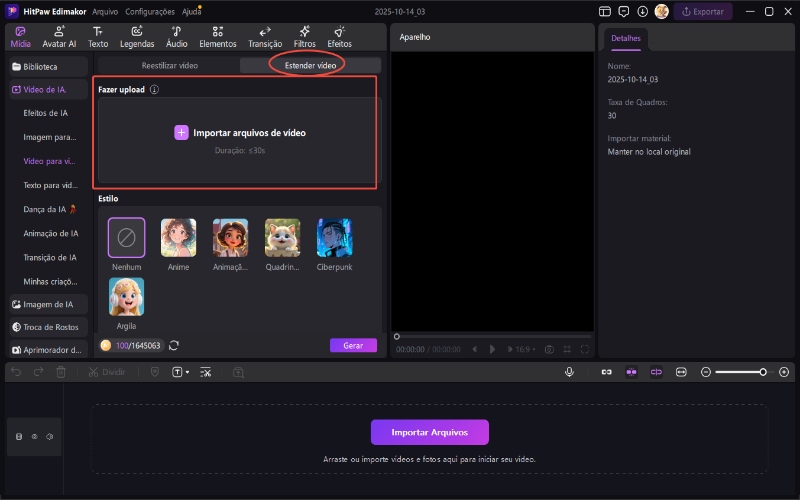Open the 16:9 aspect ratio dropdown
This screenshot has width=800, height=500.
tap(526, 349)
